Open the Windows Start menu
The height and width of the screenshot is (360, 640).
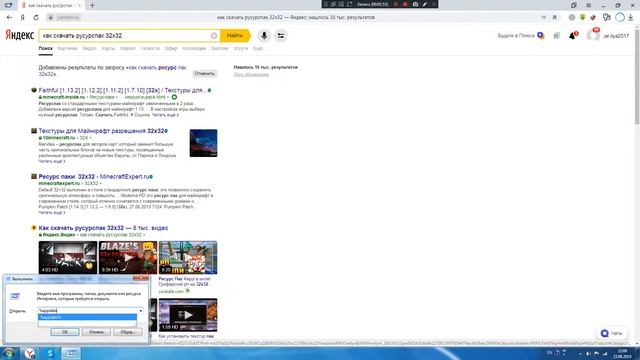[x=9, y=353]
